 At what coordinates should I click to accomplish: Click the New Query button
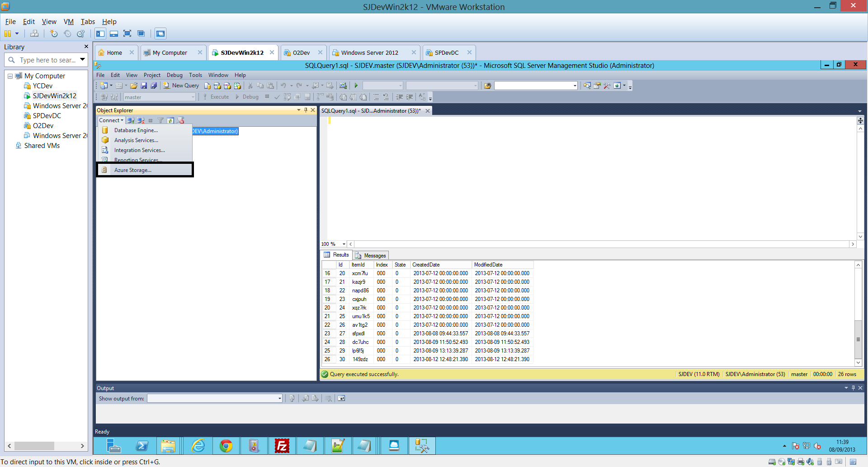pos(181,86)
